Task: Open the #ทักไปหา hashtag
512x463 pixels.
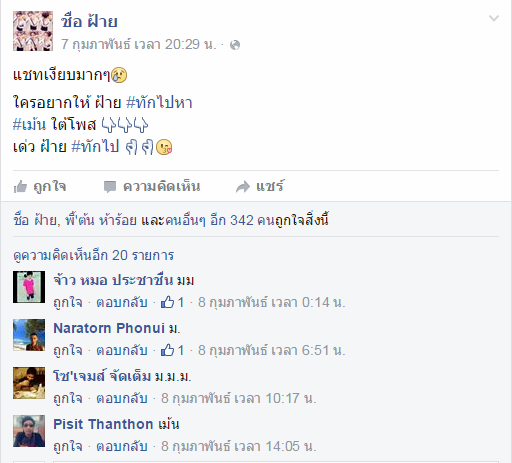Action: (x=159, y=102)
